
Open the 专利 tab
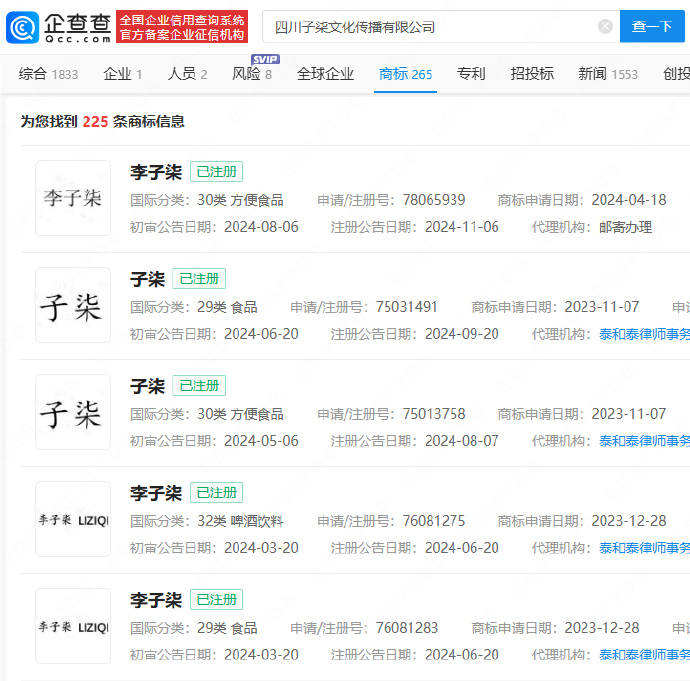pos(471,74)
